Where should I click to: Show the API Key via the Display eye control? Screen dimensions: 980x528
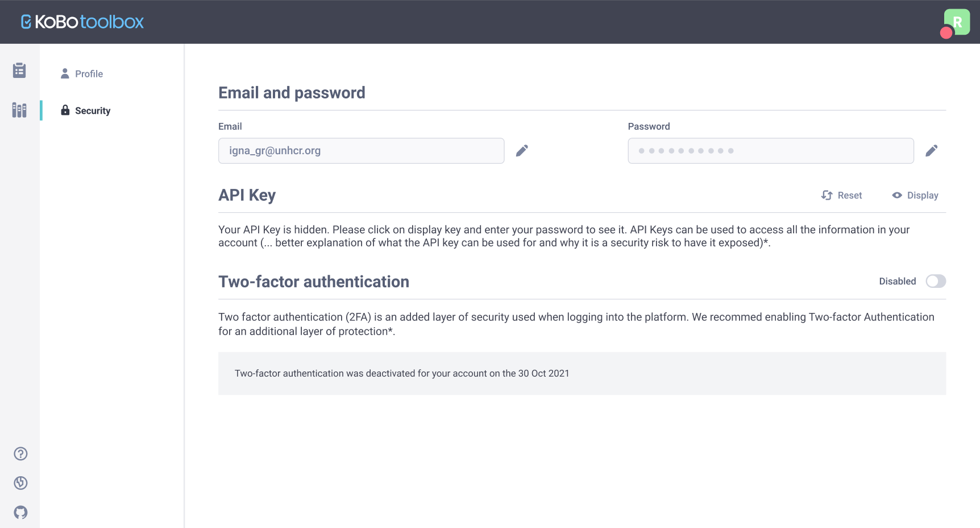(914, 195)
